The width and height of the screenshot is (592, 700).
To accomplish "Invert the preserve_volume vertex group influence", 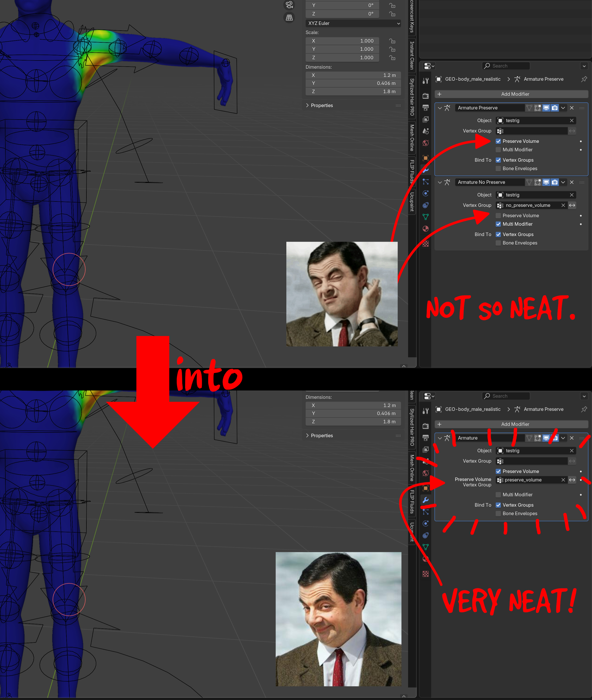I will coord(572,480).
